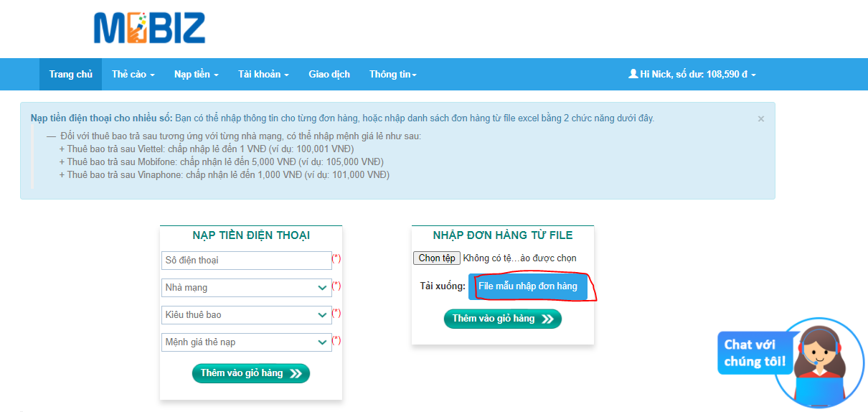
Task: Open the Thông tin menu
Action: 392,75
